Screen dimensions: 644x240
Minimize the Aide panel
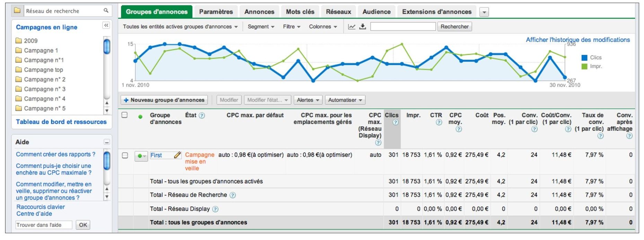pos(107,142)
